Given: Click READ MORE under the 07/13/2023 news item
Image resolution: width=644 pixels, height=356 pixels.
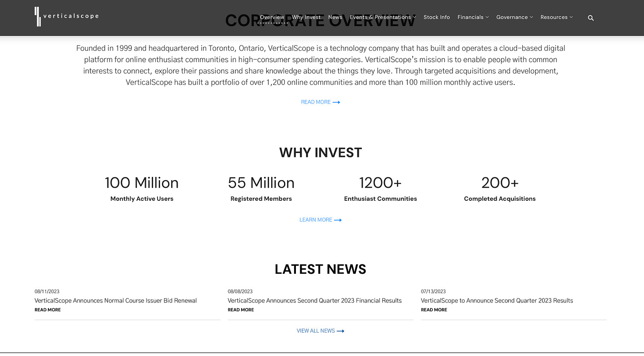Looking at the screenshot, I should click(x=434, y=310).
